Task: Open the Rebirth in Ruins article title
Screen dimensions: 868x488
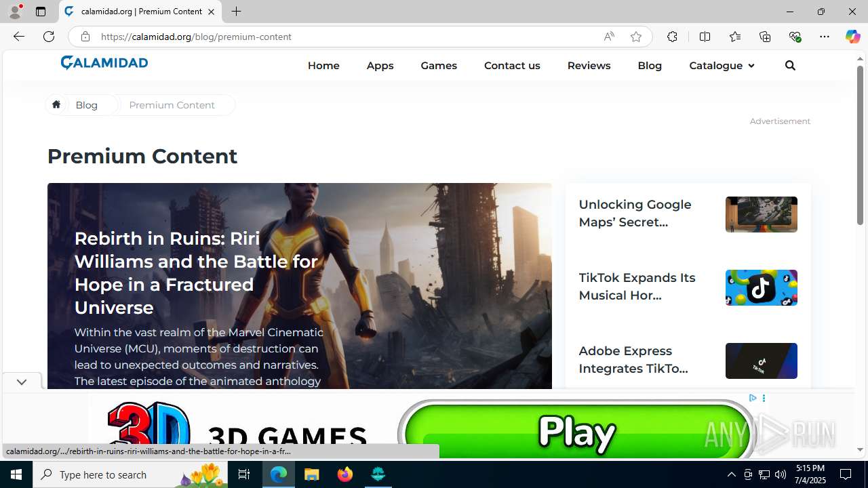Action: coord(196,272)
